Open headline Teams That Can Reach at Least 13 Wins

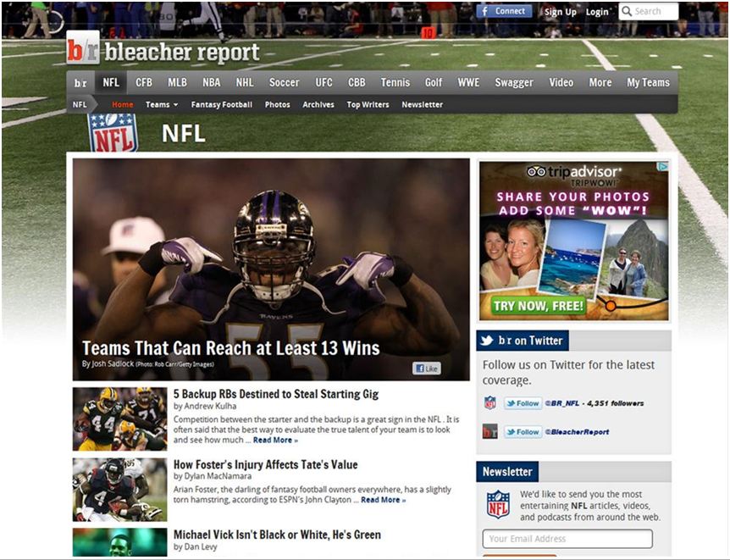pyautogui.click(x=231, y=348)
